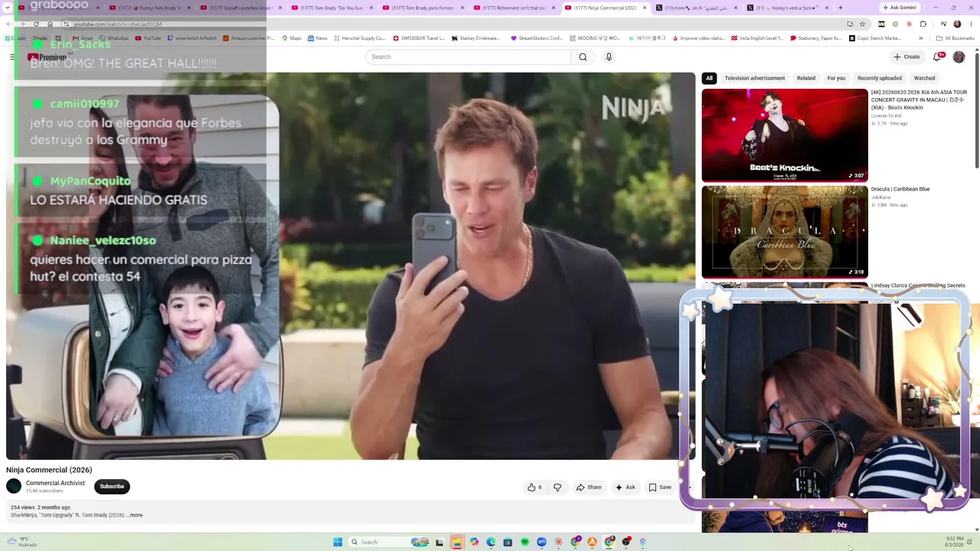
Task: Select the For you filter chip
Action: (836, 78)
